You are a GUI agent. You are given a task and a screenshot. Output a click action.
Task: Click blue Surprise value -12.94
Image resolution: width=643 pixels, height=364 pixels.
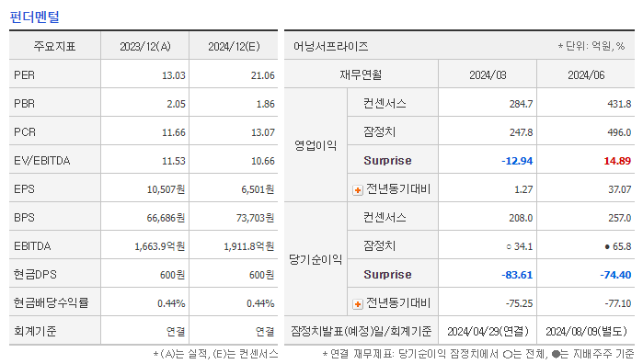517,161
